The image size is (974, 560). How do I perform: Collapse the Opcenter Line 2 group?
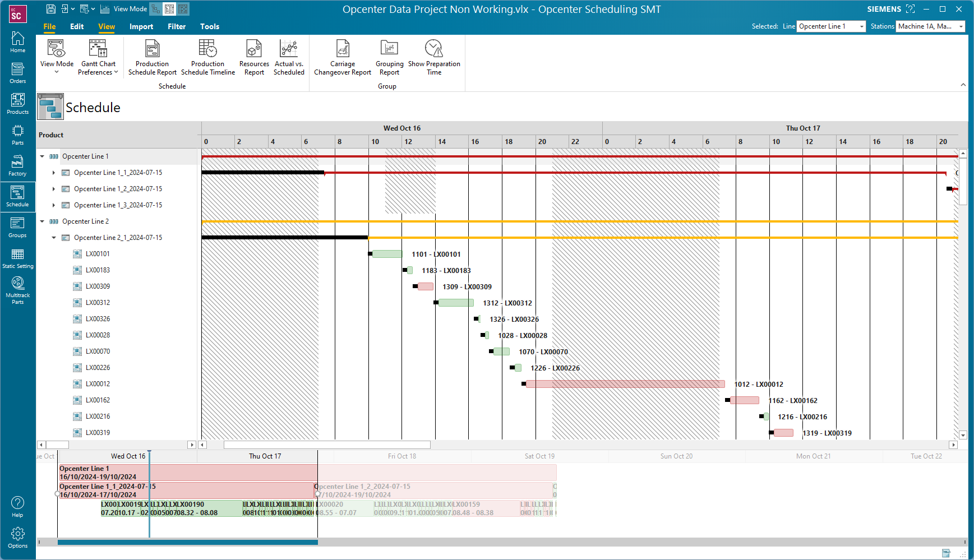coord(41,221)
